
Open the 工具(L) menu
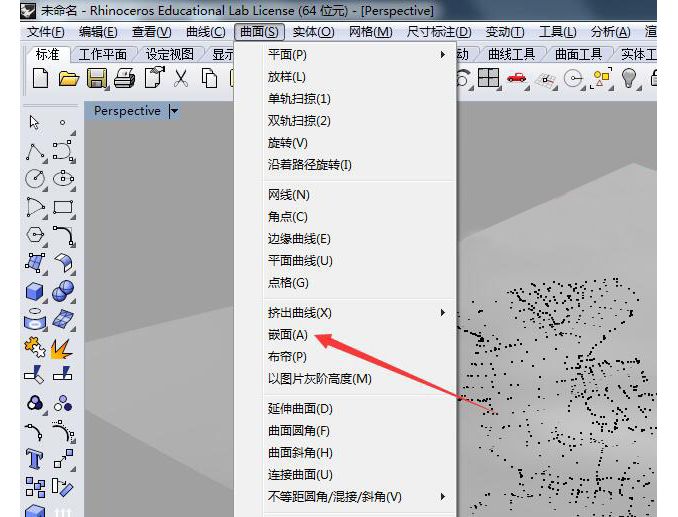coord(557,32)
